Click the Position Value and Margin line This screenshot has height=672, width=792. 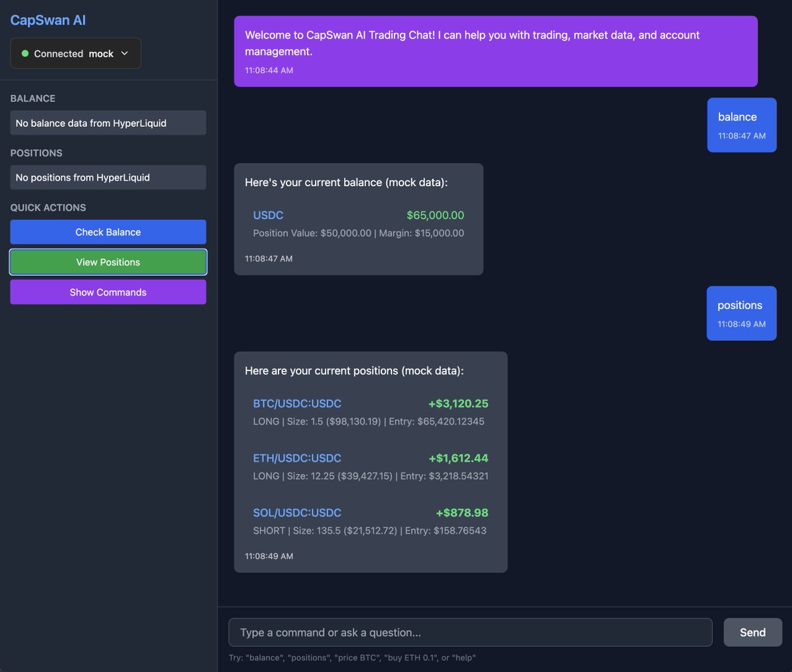pos(358,233)
